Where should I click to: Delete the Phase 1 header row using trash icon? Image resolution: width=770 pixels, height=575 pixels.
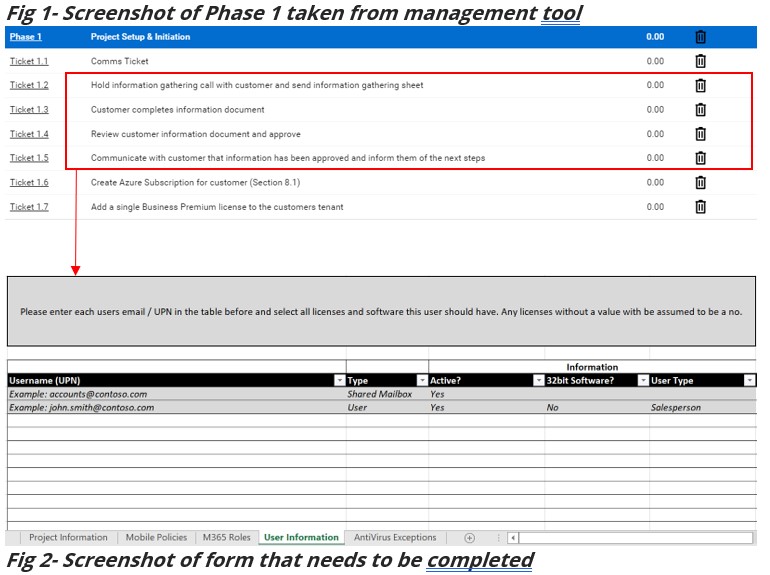tap(700, 37)
